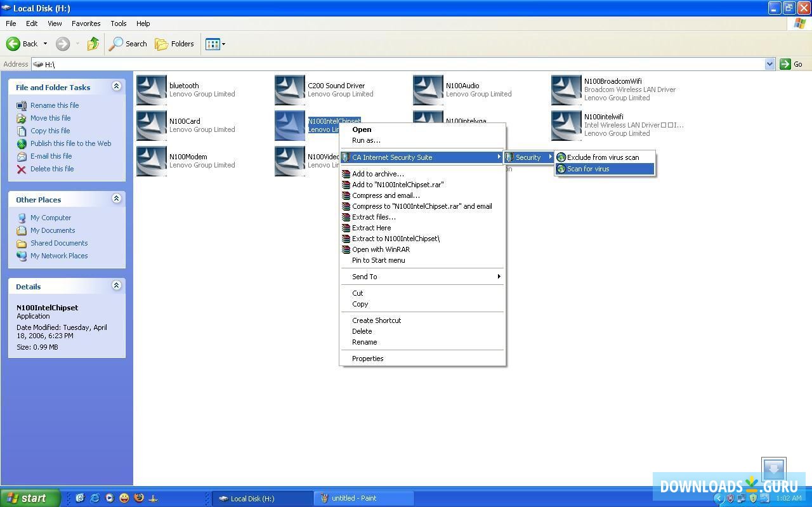Toggle the Folders pane
812x507 pixels.
tap(174, 44)
